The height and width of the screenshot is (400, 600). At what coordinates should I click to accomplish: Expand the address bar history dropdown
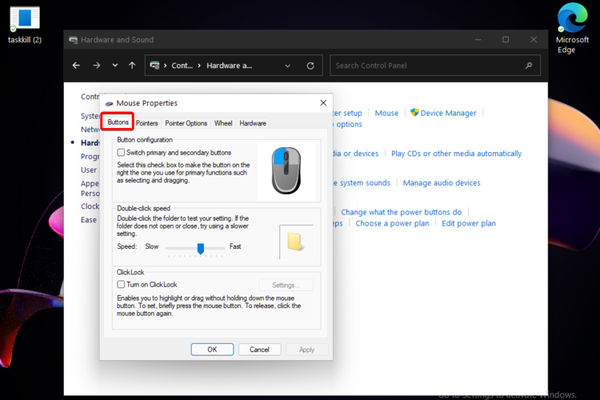click(x=289, y=66)
